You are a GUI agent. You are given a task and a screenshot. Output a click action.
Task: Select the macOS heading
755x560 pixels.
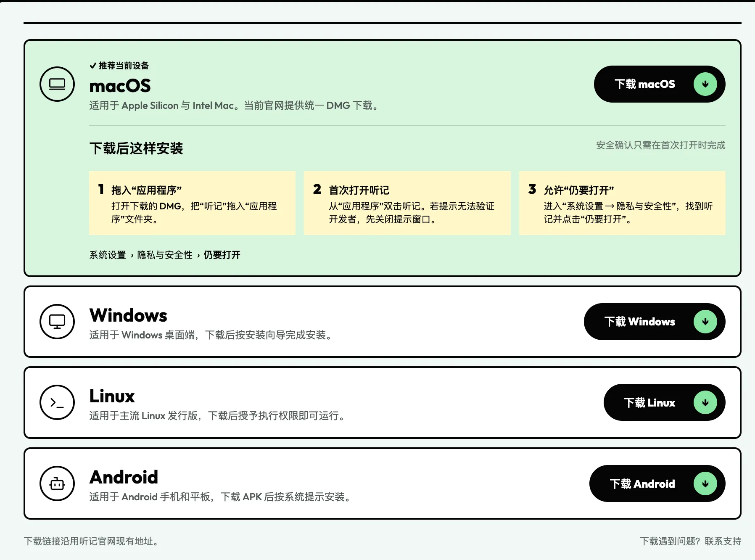(120, 86)
